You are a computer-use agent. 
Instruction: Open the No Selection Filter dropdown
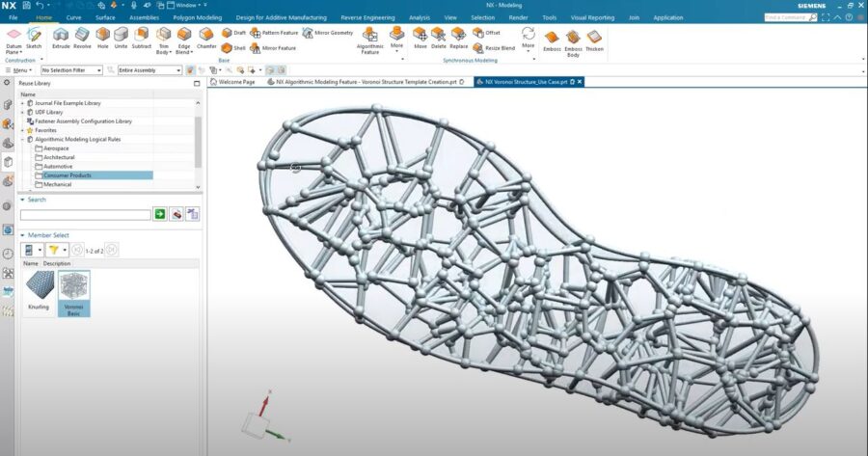coord(77,70)
